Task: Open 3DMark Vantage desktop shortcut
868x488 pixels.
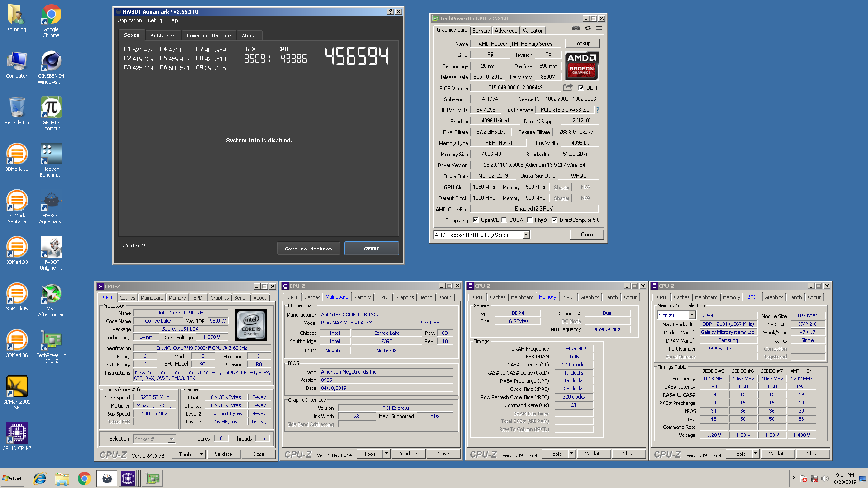Action: point(17,206)
